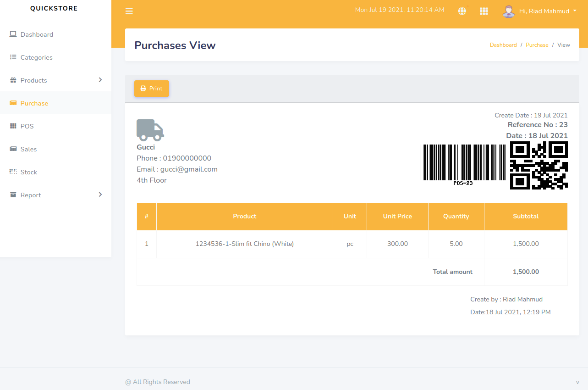
Task: Click the supplier name 'Gucci'
Action: (146, 147)
